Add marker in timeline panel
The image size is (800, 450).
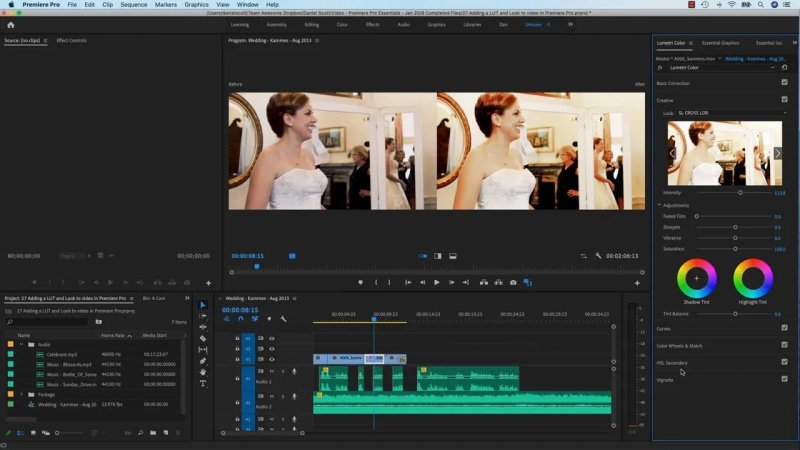click(x=269, y=319)
